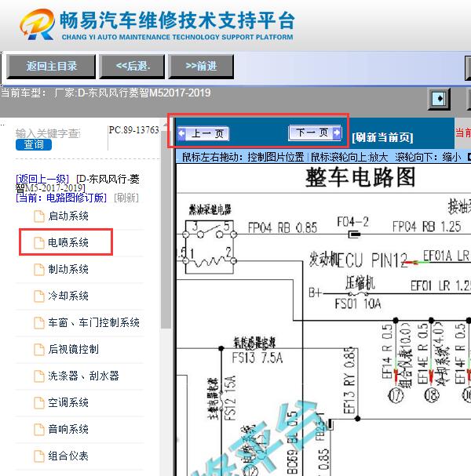The height and width of the screenshot is (476, 471).
Task: Open 后视镜控制 tree item
Action: [73, 349]
